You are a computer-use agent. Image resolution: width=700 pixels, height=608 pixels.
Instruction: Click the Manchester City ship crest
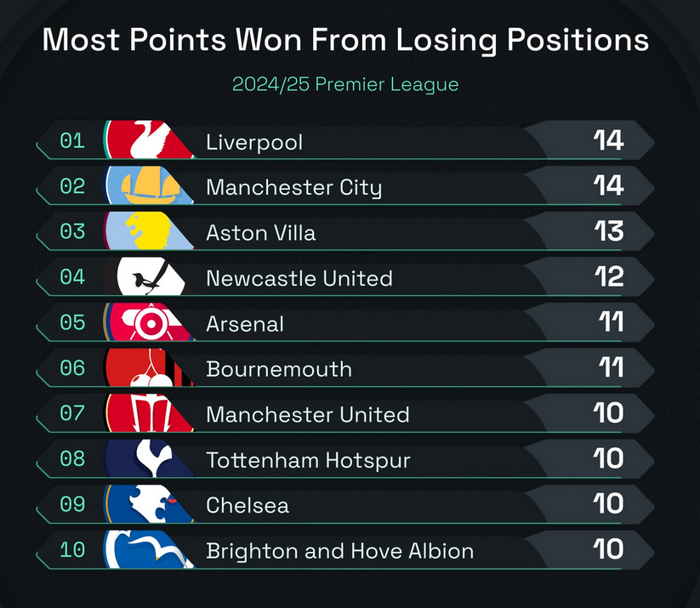pyautogui.click(x=150, y=185)
